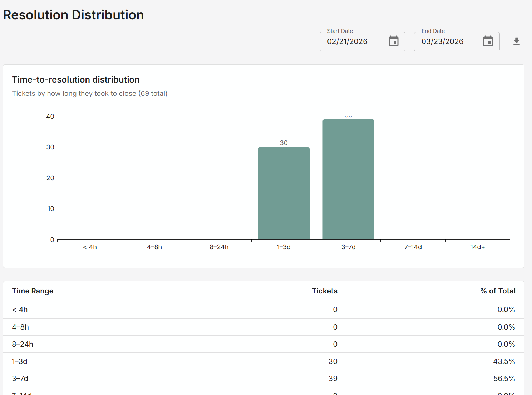Image resolution: width=532 pixels, height=395 pixels.
Task: Click the calendar icon beside 03/23/2026
Action: [x=488, y=41]
